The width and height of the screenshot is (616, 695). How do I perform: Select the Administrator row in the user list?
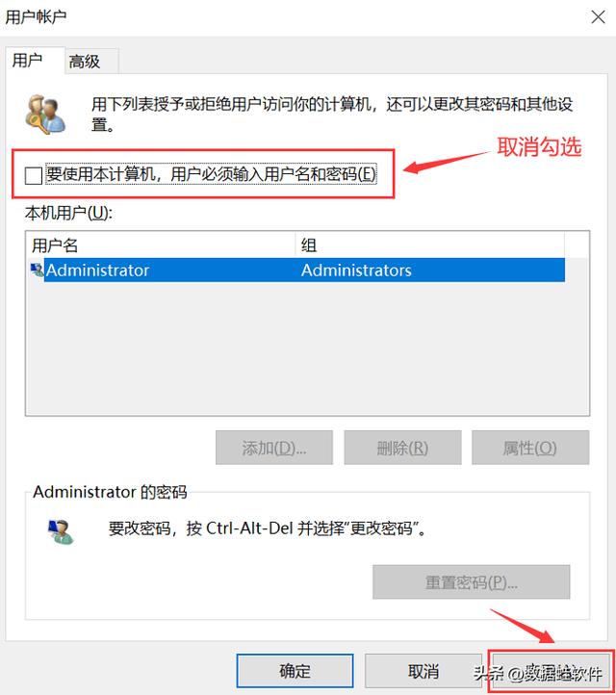coord(295,270)
